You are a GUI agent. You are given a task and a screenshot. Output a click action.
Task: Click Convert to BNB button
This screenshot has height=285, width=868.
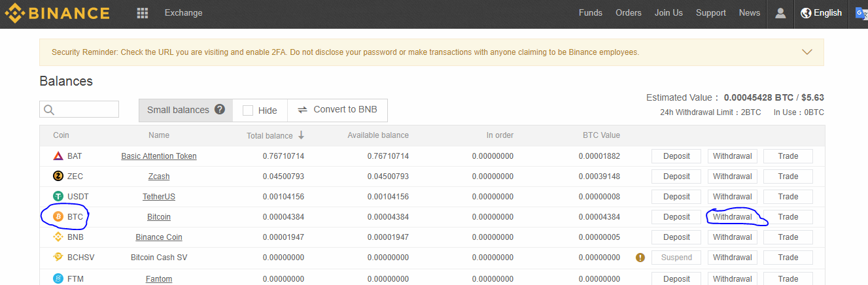(338, 110)
